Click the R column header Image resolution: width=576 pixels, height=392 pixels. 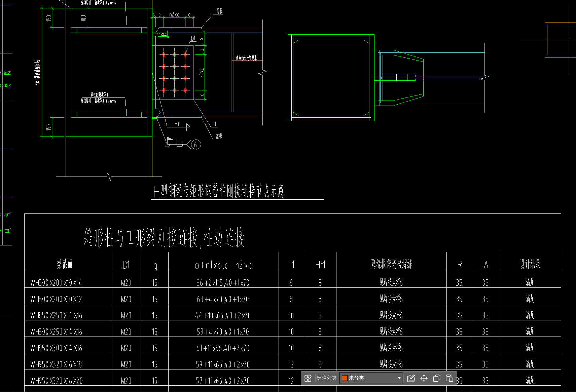pyautogui.click(x=460, y=265)
